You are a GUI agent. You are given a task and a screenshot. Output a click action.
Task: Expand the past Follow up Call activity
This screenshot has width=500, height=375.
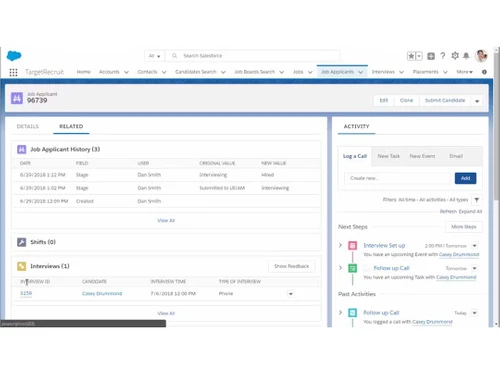340,312
